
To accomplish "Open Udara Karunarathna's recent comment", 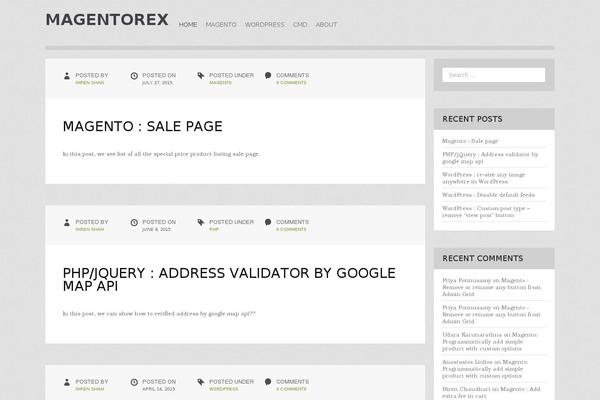I will point(490,341).
